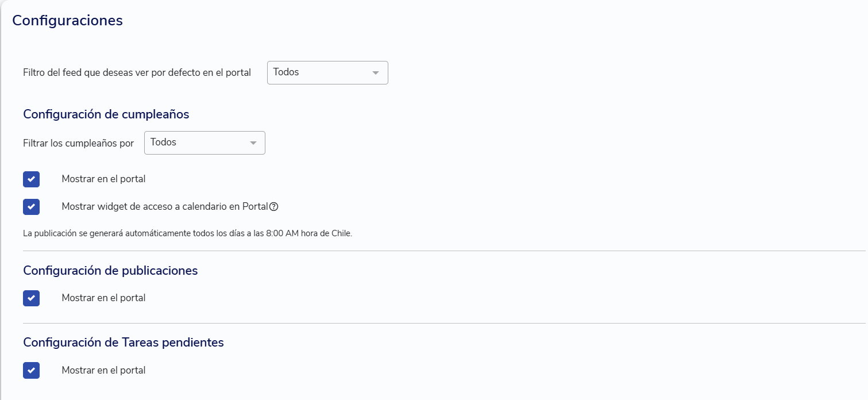This screenshot has height=400, width=868.
Task: Uncheck 'Mostrar en el portal' for Tareas pendientes
Action: point(32,371)
